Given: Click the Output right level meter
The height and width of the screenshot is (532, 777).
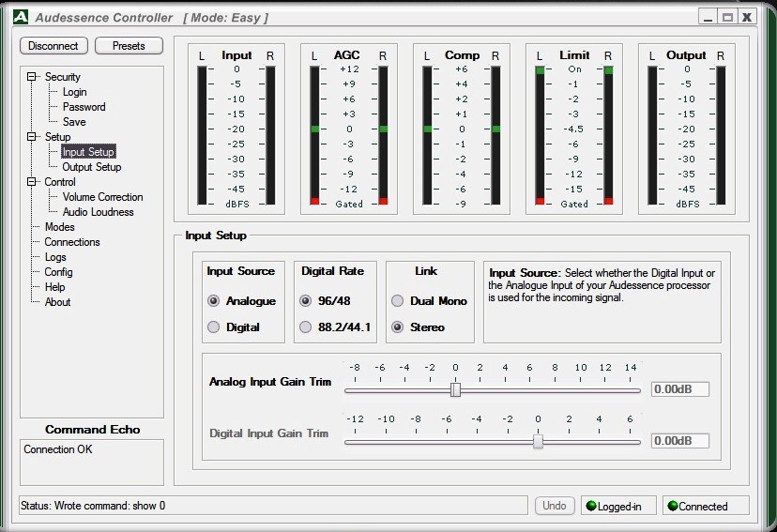Looking at the screenshot, I should [x=721, y=135].
